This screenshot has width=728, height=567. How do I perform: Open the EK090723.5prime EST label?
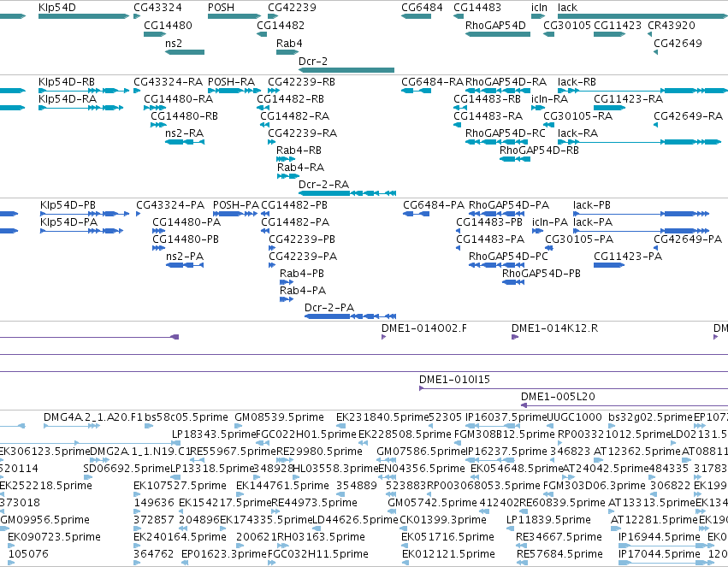coord(54,537)
